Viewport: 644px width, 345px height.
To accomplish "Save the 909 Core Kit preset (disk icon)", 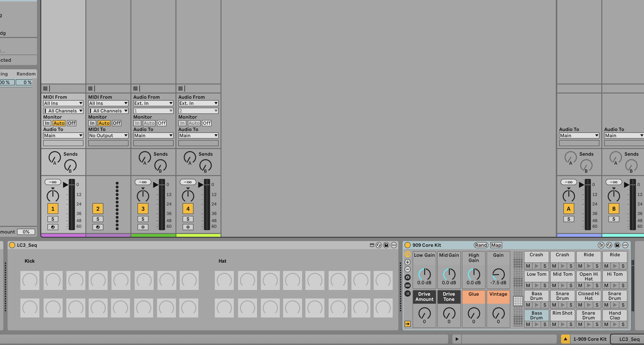I will click(x=617, y=245).
